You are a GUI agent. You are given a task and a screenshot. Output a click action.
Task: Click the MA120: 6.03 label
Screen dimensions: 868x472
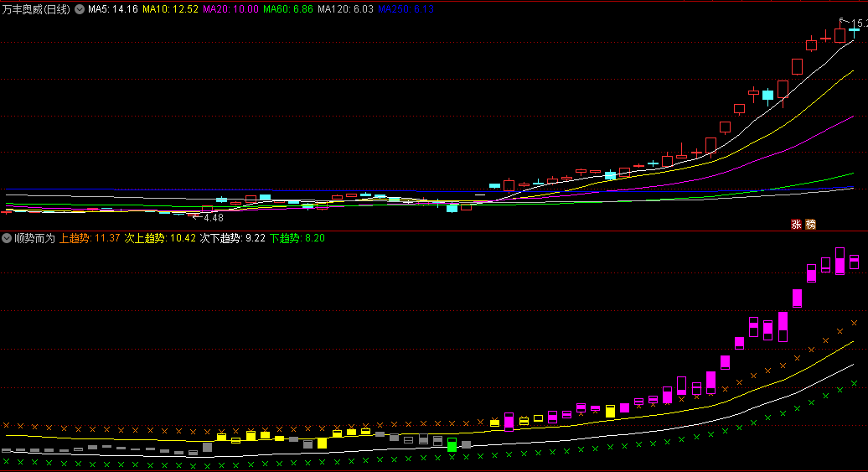click(x=345, y=9)
